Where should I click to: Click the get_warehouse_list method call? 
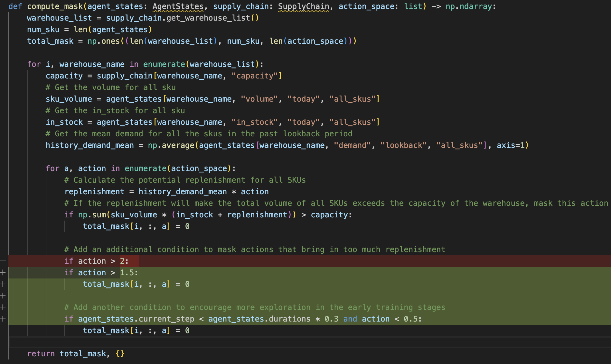pyautogui.click(x=208, y=18)
